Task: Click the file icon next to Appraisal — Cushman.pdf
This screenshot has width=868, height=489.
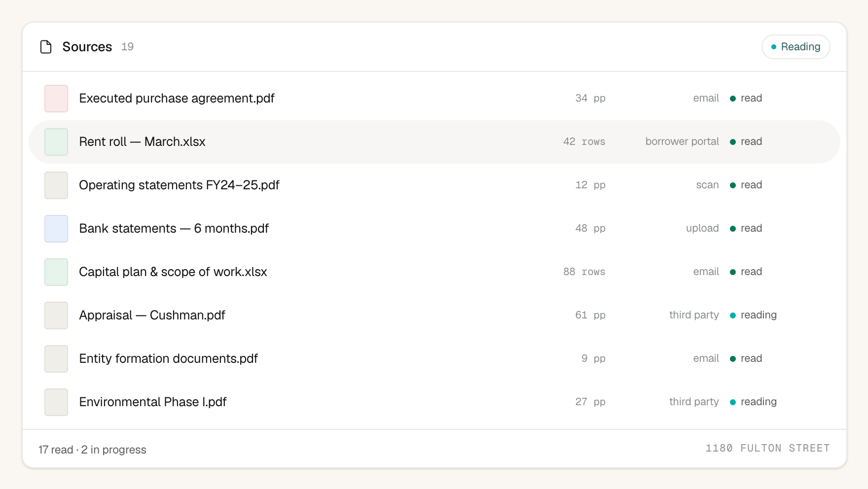Action: [56, 315]
